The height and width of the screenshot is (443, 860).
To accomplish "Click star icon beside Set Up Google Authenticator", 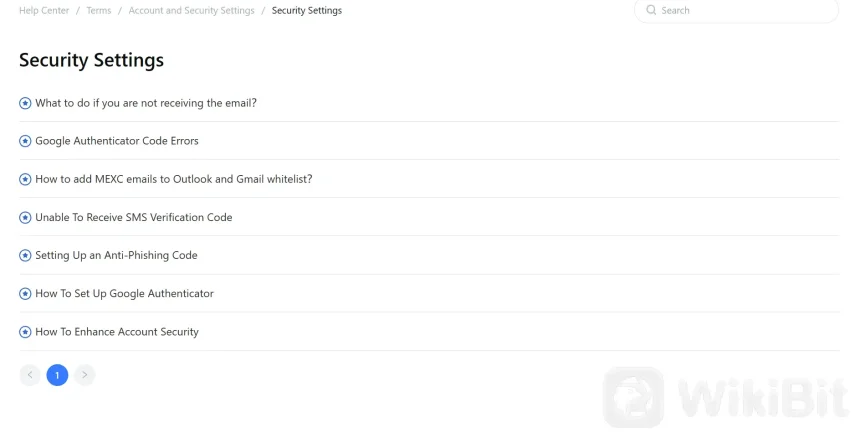I will [x=26, y=294].
